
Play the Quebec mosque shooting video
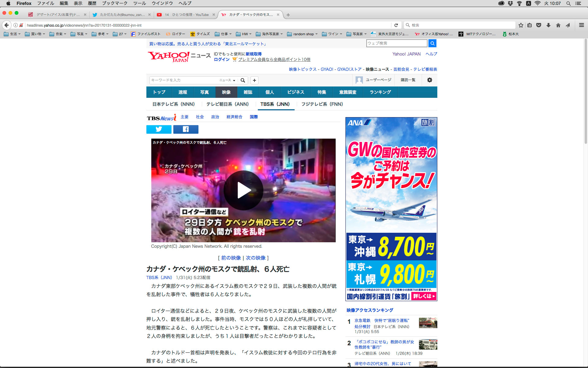click(x=243, y=190)
